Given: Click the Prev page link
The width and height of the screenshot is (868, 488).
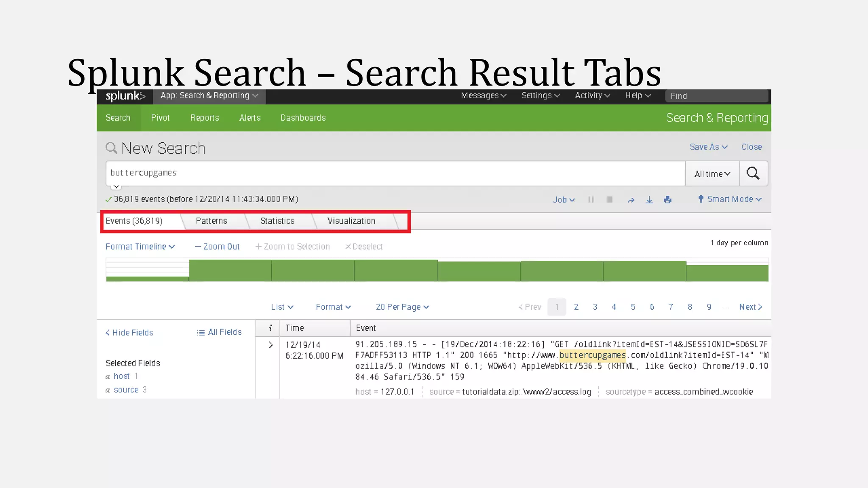Looking at the screenshot, I should (x=530, y=307).
